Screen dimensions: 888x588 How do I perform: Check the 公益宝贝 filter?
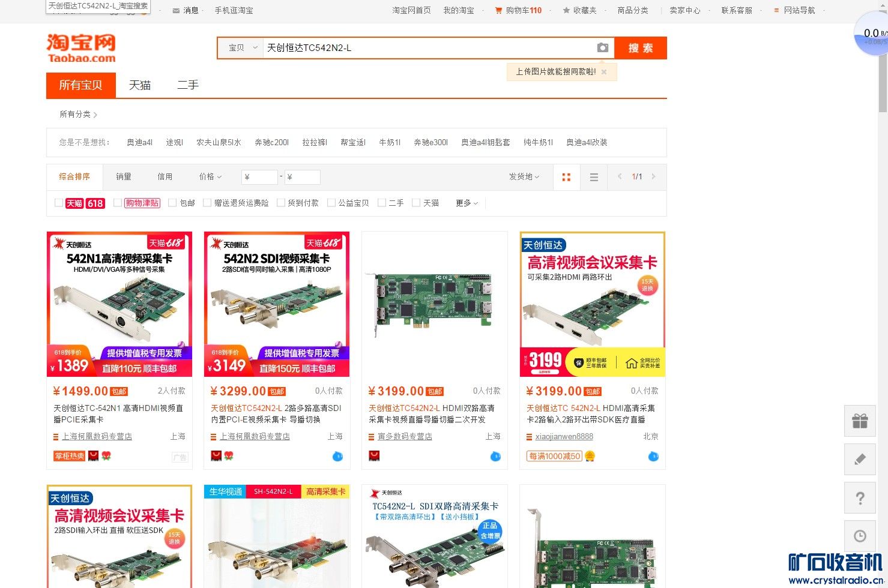pos(331,203)
